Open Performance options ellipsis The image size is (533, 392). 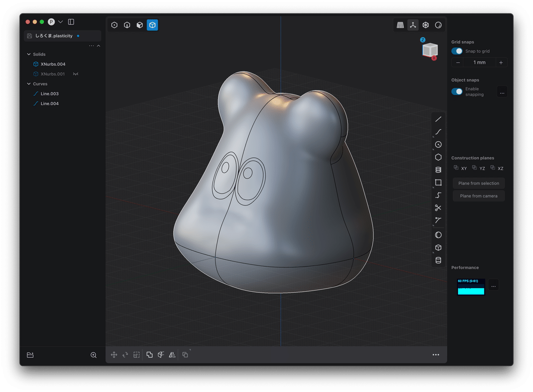pos(493,286)
